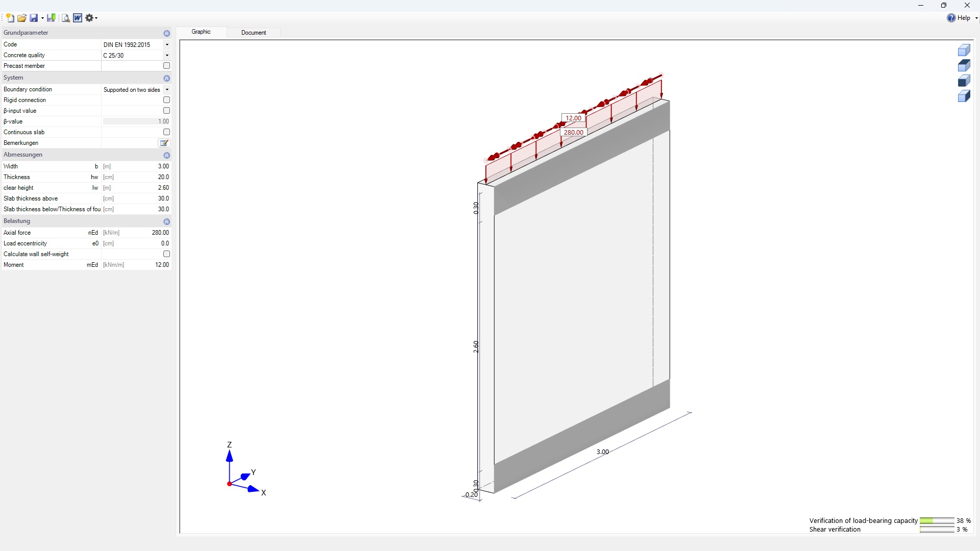Image resolution: width=980 pixels, height=551 pixels.
Task: Open the Concrete quality dropdown
Action: 167,55
